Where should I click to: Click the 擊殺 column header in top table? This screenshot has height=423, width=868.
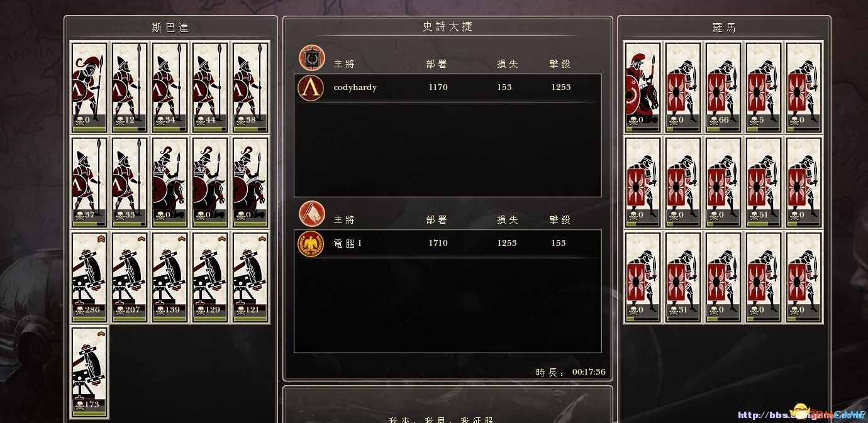click(x=560, y=63)
